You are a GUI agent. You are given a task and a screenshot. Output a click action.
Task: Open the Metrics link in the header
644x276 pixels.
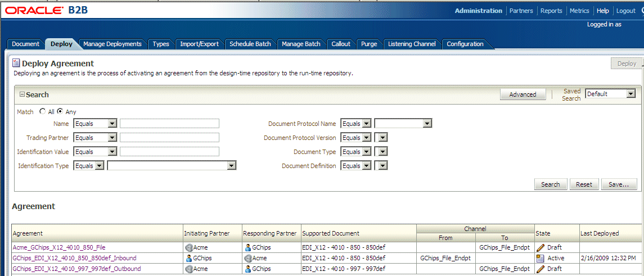(x=579, y=11)
